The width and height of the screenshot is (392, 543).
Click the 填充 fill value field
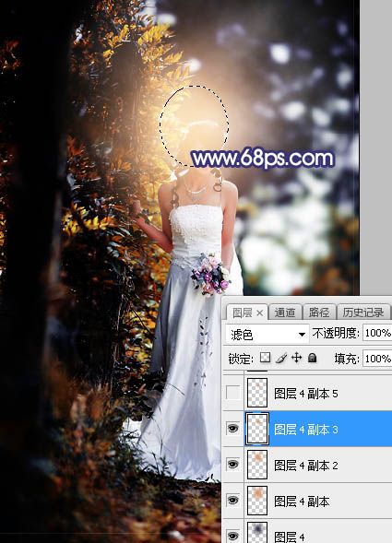point(377,359)
